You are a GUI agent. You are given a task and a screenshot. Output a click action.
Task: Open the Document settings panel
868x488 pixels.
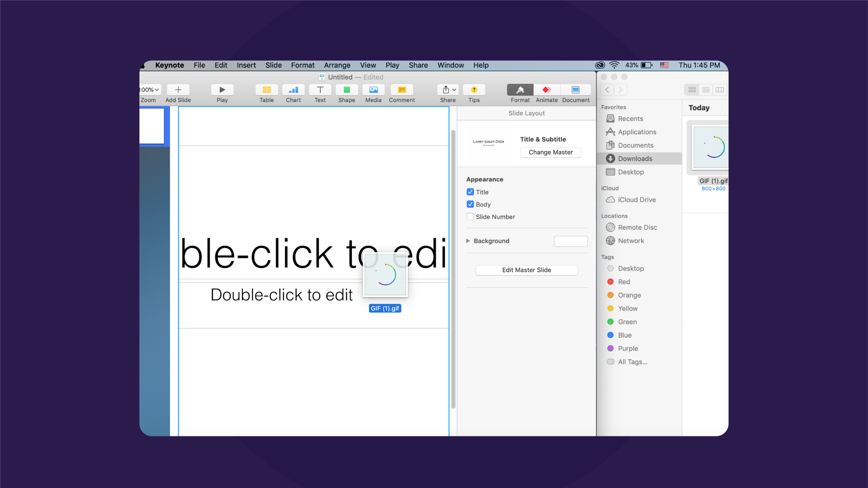pyautogui.click(x=576, y=90)
